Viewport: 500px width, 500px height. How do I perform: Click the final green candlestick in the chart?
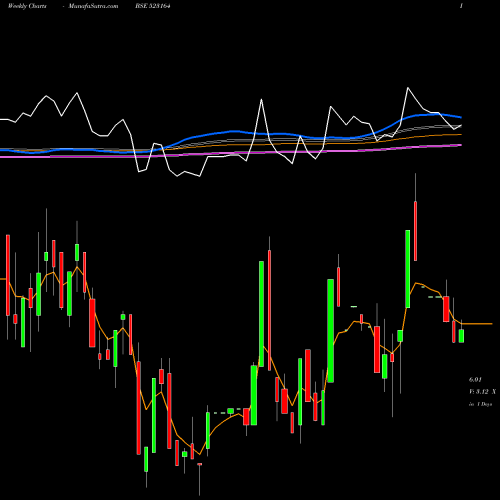(461, 336)
